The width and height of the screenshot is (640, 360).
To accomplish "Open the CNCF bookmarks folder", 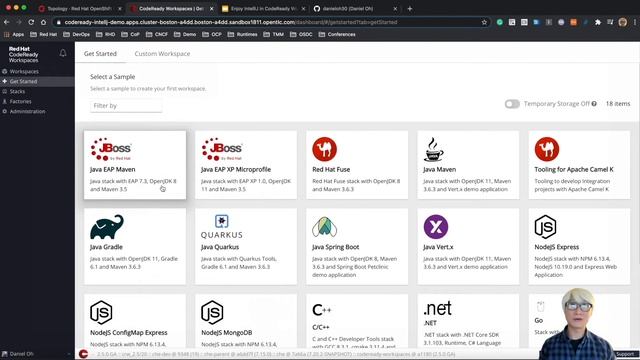I will point(157,34).
